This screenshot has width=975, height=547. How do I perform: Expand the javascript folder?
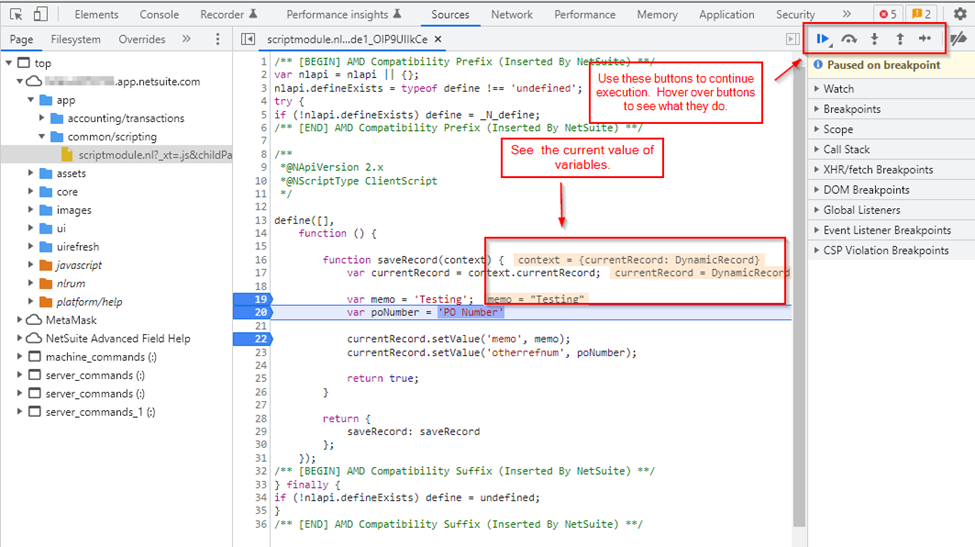pyautogui.click(x=30, y=265)
